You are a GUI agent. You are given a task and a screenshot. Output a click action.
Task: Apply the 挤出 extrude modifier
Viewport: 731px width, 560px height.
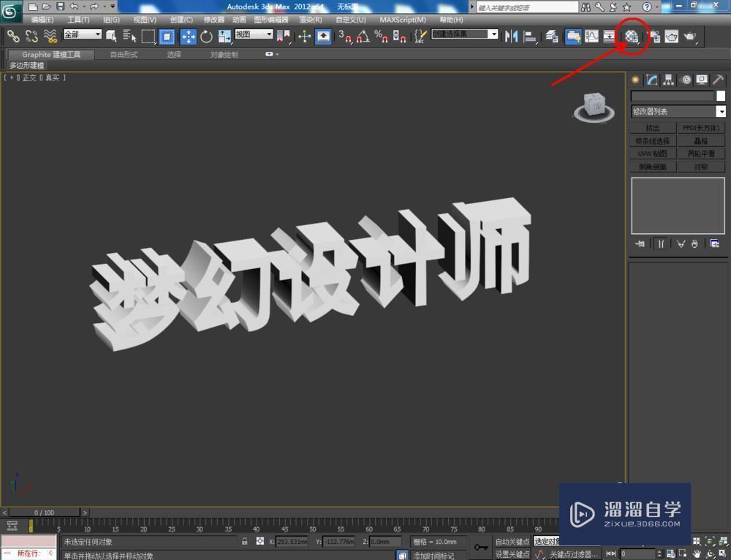click(x=653, y=126)
